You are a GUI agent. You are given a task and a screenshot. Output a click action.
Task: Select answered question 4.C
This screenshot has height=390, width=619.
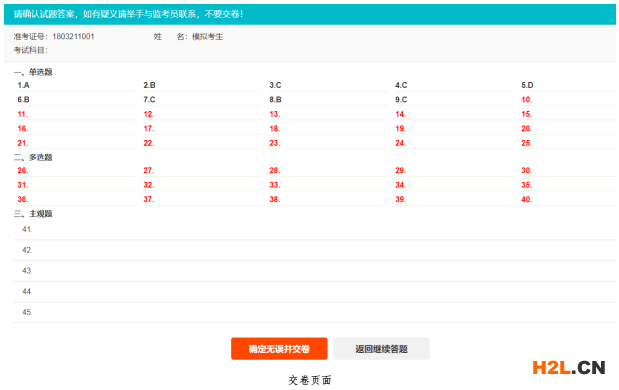point(401,85)
